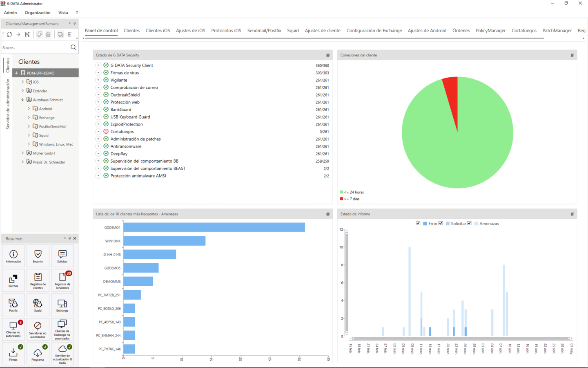Open the Clientes no autorizados tile
588x368 pixels.
point(13,329)
